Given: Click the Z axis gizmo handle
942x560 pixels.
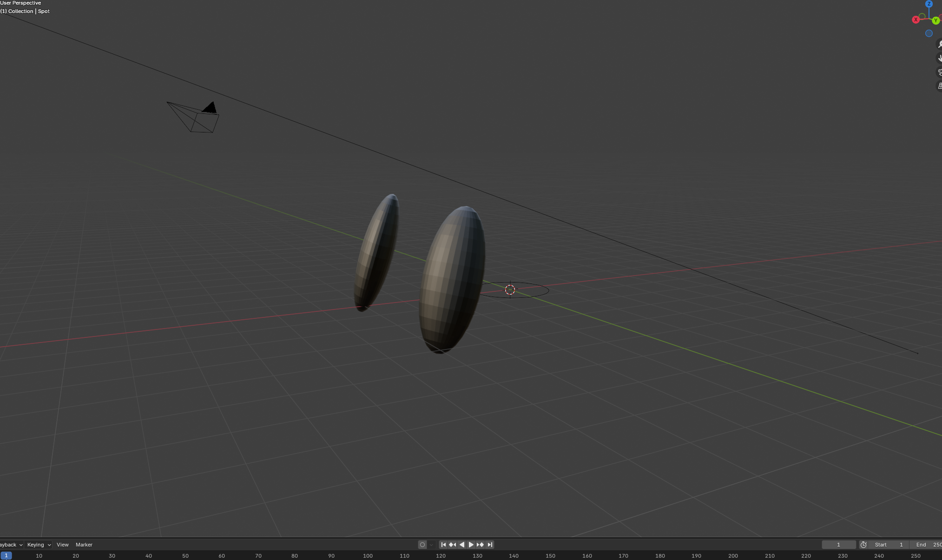Looking at the screenshot, I should coord(929,4).
